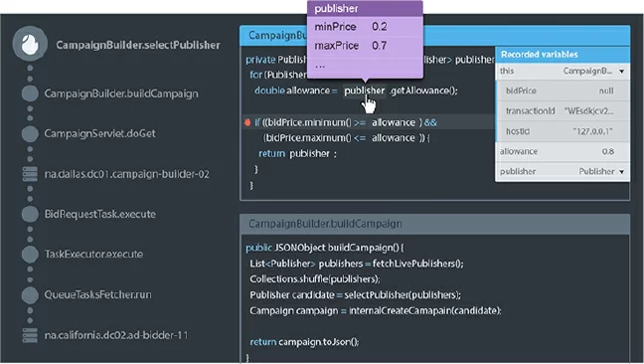Viewport: 644px width, 364px height.
Task: Click the 'public JSONObject buildCampaign()' line
Action: [324, 248]
